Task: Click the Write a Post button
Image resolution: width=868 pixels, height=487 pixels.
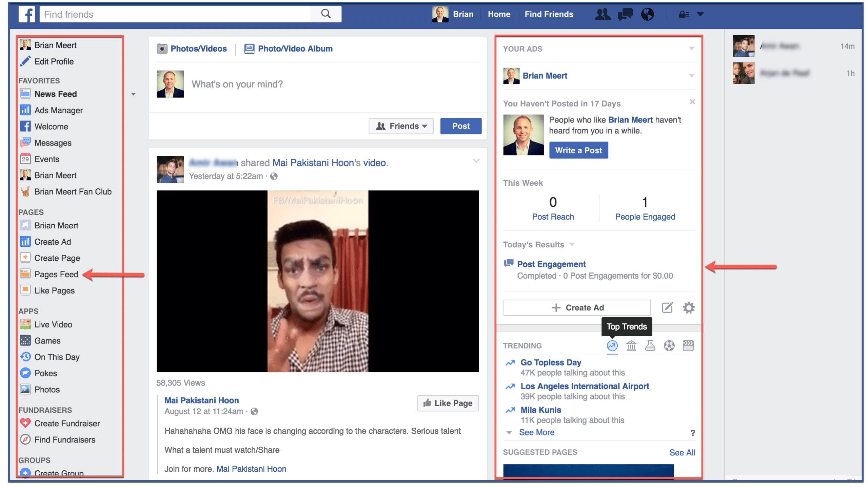Action: [578, 150]
